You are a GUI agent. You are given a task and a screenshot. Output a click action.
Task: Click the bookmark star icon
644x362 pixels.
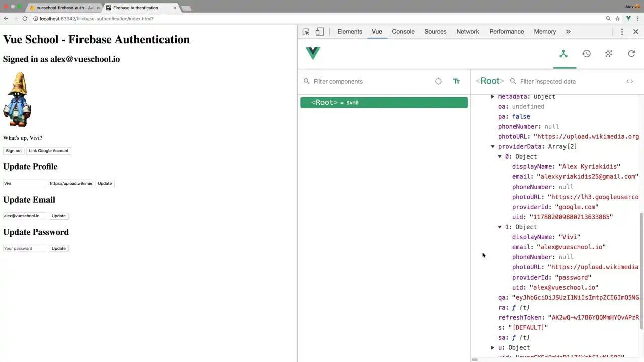(617, 19)
